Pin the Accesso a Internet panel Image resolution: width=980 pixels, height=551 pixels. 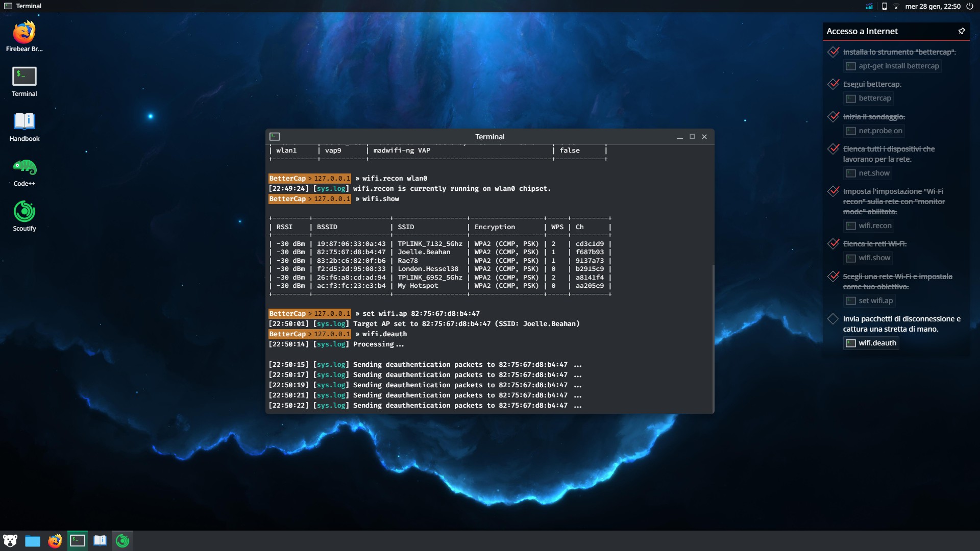(961, 31)
